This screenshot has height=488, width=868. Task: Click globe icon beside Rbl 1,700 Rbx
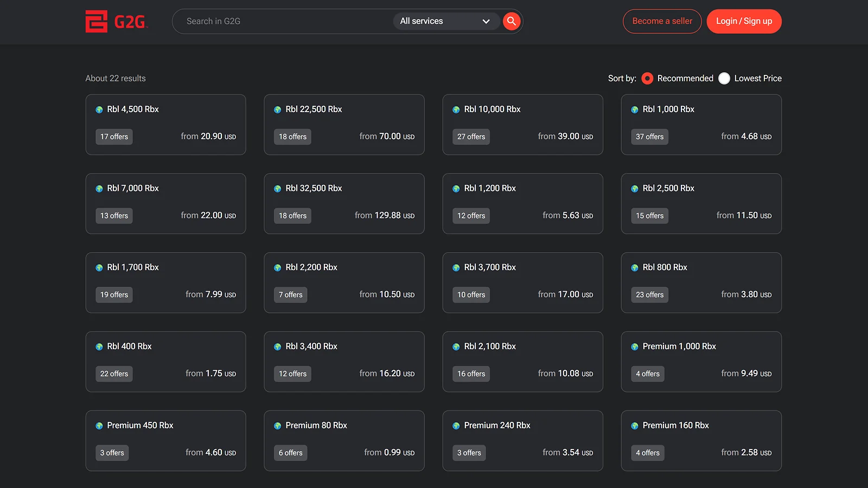point(99,268)
